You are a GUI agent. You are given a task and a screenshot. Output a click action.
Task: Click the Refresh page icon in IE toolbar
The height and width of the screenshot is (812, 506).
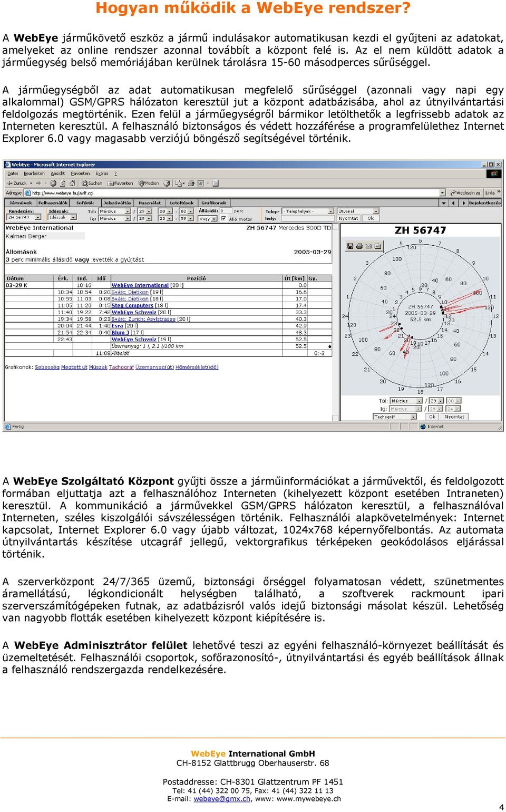pyautogui.click(x=63, y=183)
